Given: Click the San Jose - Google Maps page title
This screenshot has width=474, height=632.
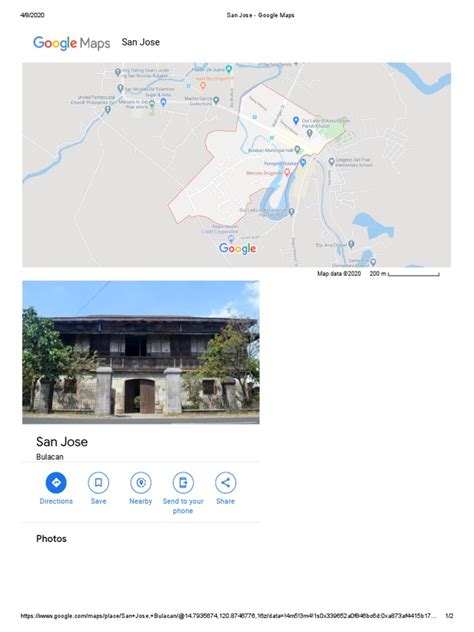Looking at the screenshot, I should coord(260,15).
